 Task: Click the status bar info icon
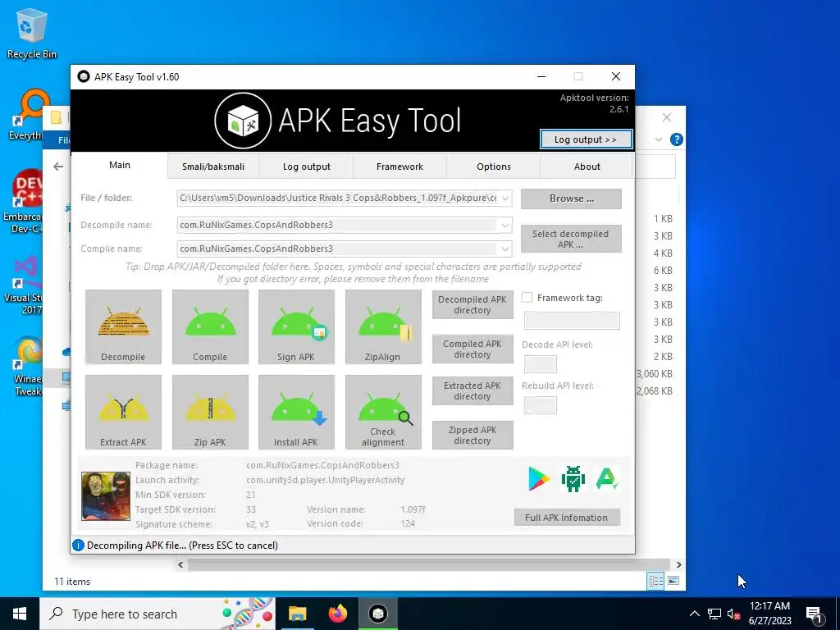[x=78, y=546]
